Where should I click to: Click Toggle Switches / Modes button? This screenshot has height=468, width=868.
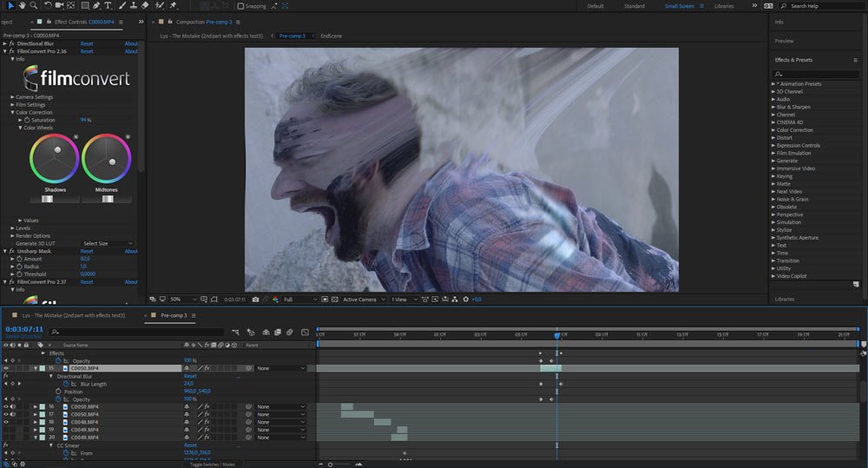(x=212, y=465)
